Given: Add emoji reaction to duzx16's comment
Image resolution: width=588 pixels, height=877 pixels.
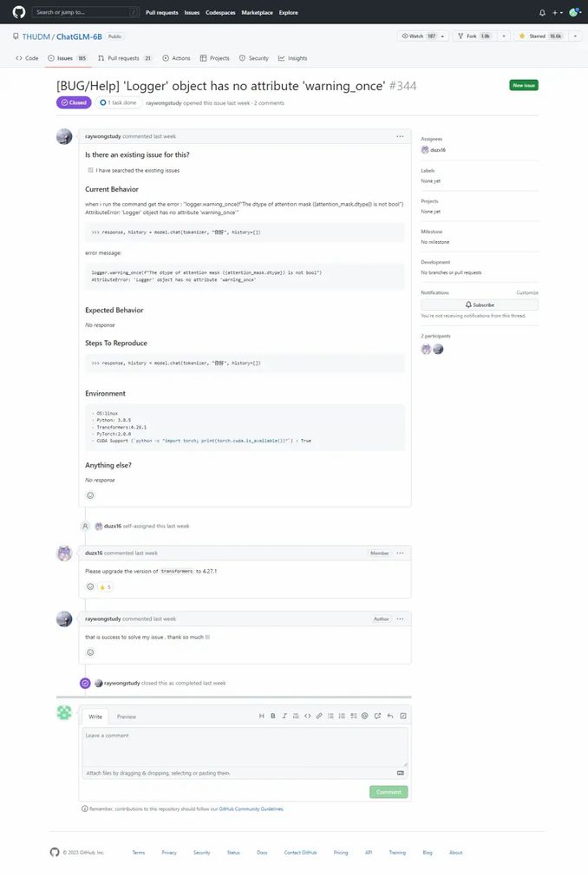Looking at the screenshot, I should pyautogui.click(x=90, y=586).
